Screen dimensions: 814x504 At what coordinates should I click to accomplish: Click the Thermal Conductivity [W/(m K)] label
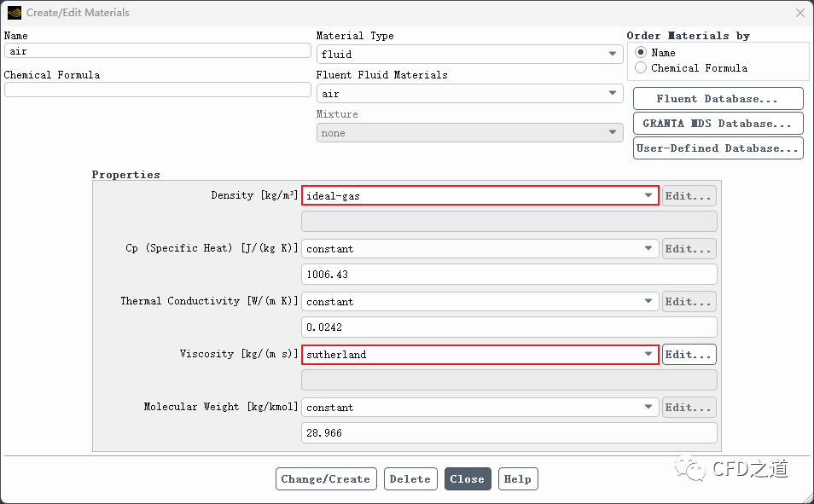209,301
